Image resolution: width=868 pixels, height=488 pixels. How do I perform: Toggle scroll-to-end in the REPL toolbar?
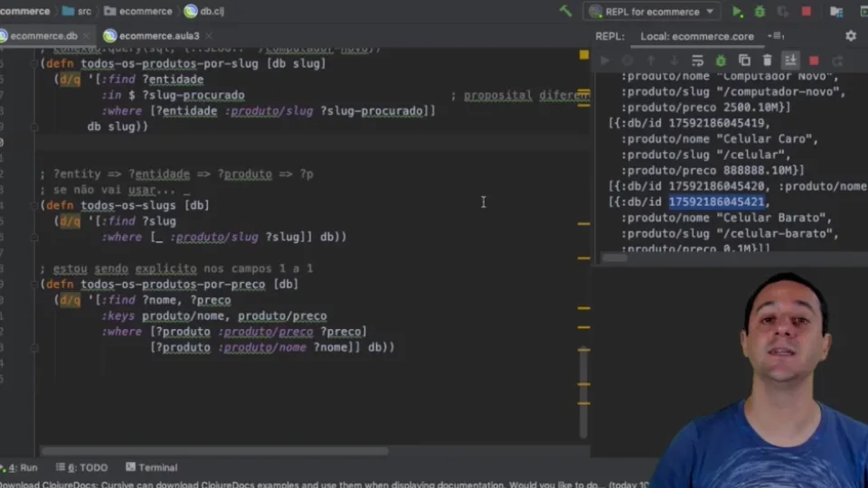click(x=790, y=61)
